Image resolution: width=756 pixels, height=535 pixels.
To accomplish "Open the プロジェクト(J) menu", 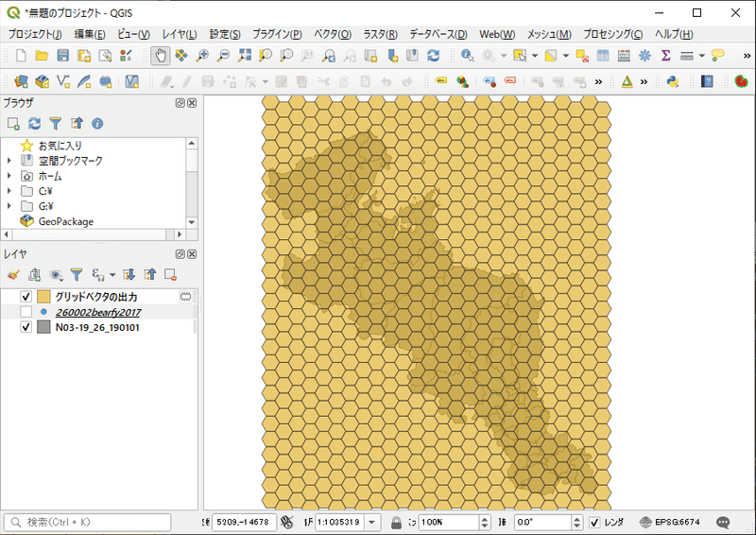I will (x=35, y=34).
